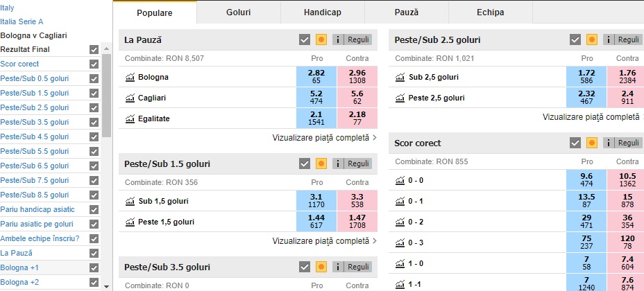Click the chart icon beside score 0 - 0

400,180
